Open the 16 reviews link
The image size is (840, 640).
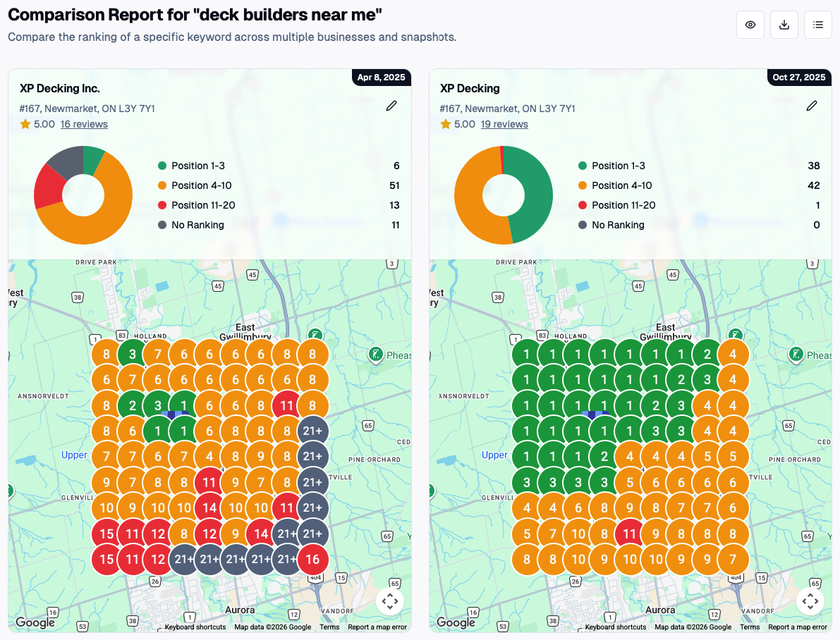(x=84, y=124)
